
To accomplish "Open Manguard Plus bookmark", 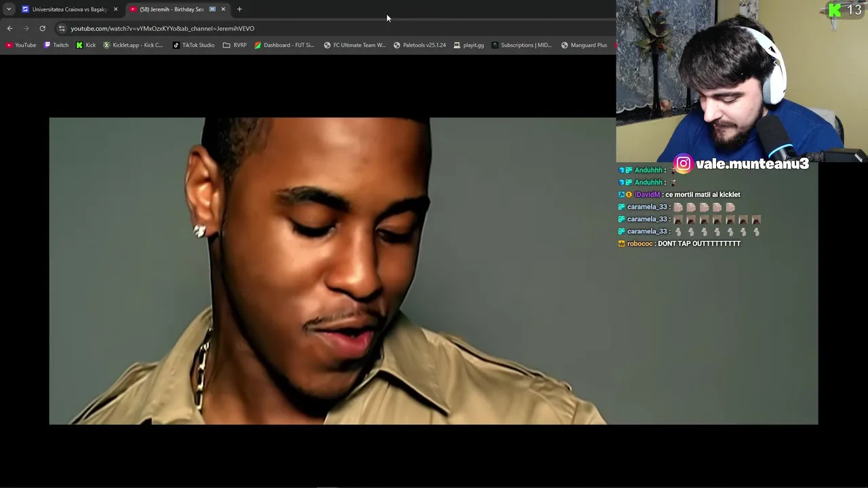I will click(584, 45).
